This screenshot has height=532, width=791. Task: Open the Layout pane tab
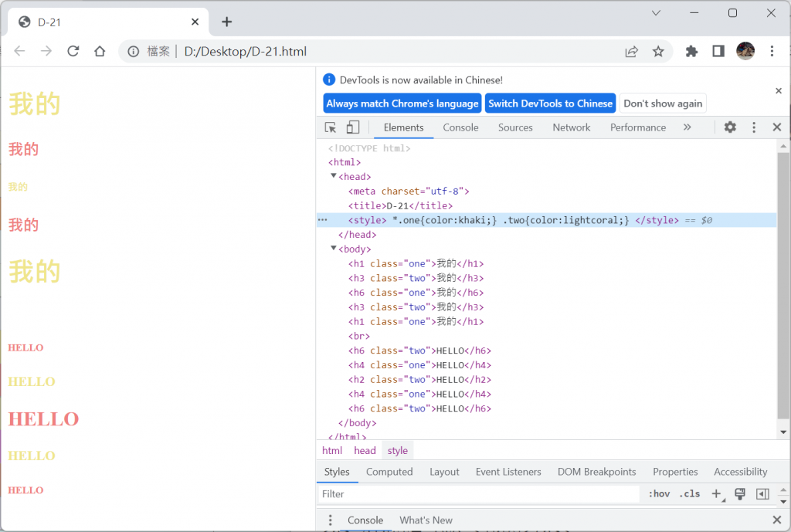444,472
